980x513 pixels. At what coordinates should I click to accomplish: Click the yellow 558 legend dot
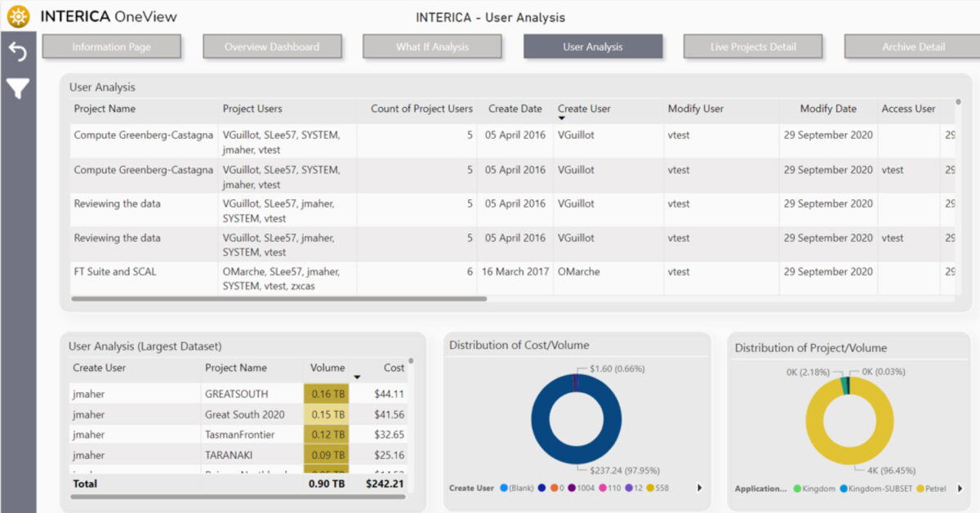point(648,488)
